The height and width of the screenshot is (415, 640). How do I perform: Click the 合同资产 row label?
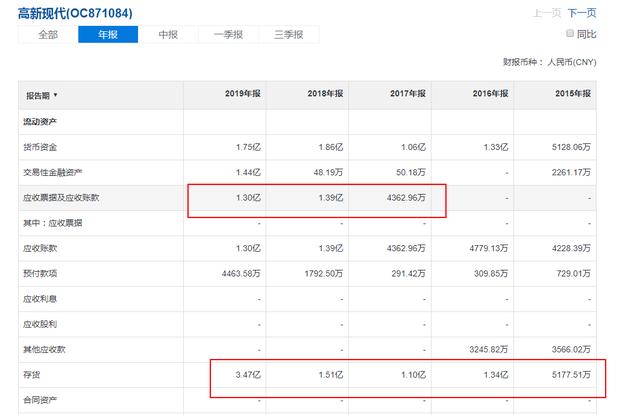(x=40, y=400)
